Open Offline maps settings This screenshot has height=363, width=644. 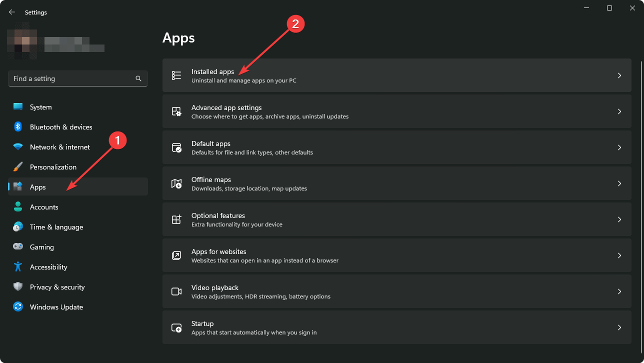(397, 183)
